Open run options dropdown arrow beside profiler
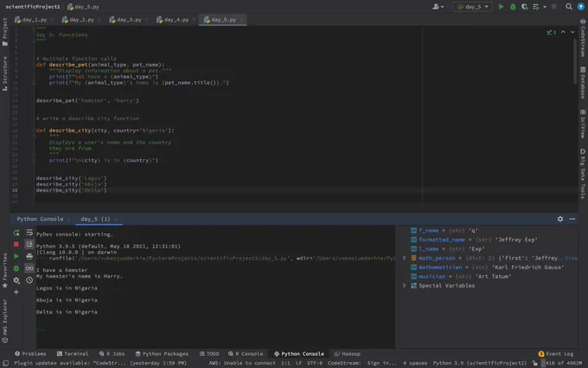Screen dimensions: 588x368 (545, 7)
